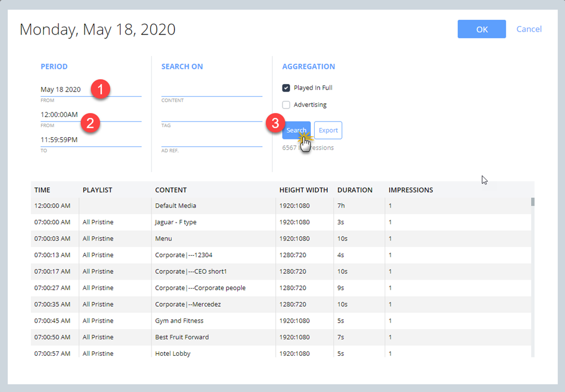The width and height of the screenshot is (565, 392).
Task: Enable the Advertising checkbox
Action: 287,104
